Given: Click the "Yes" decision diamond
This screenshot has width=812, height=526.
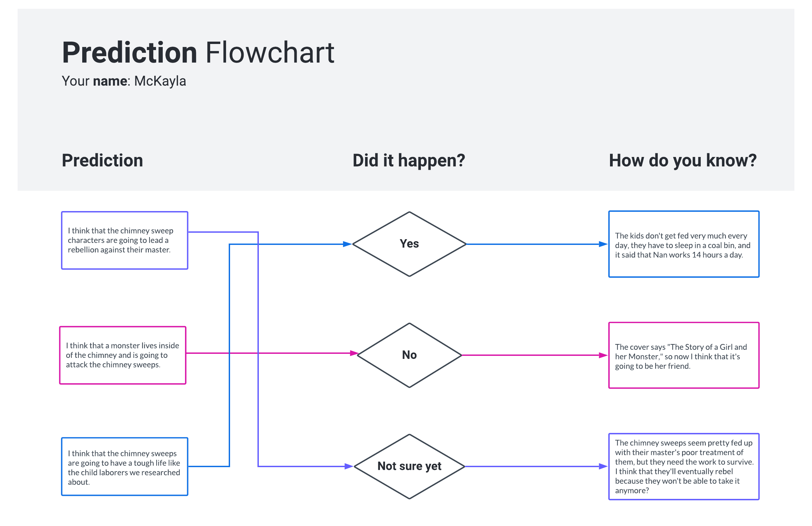Looking at the screenshot, I should [x=409, y=244].
